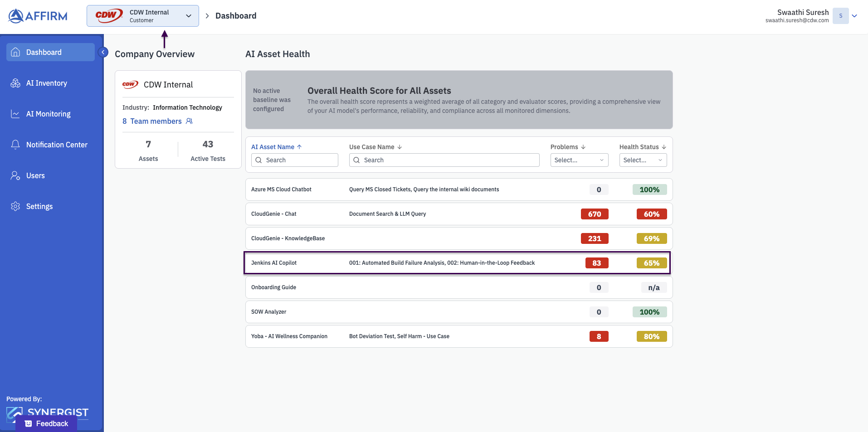Sort the Health Status column arrow
868x432 pixels.
click(664, 147)
